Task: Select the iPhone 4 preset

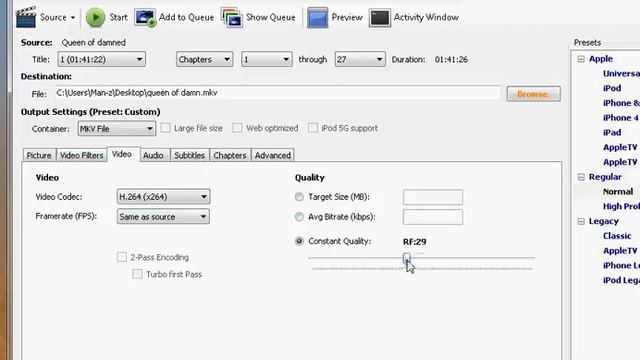Action: (x=620, y=118)
